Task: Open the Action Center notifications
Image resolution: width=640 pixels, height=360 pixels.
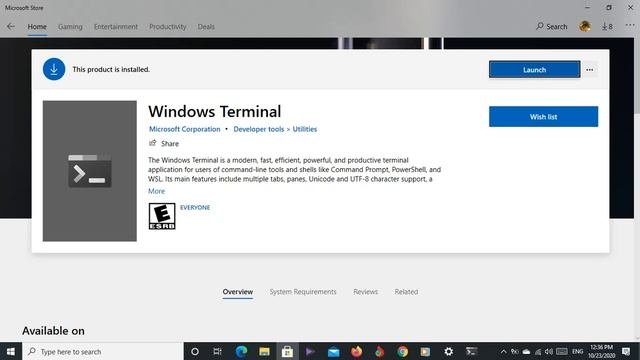Action: [626, 351]
